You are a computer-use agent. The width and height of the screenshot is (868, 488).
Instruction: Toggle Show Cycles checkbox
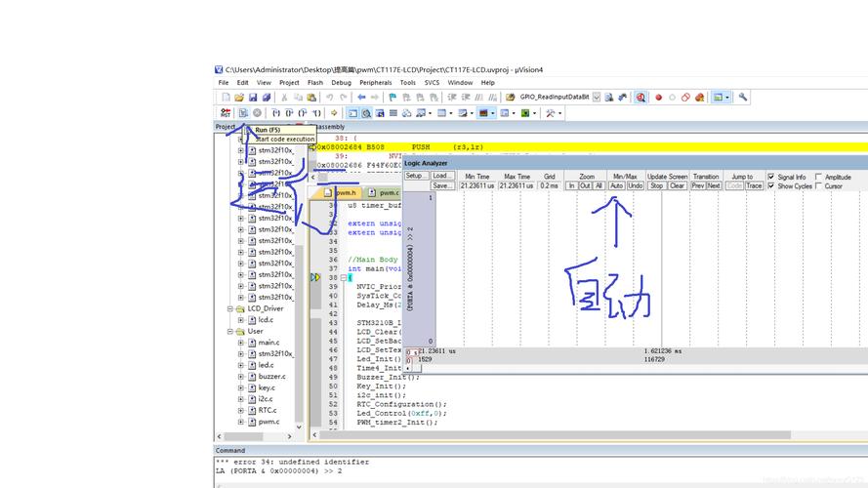coord(771,185)
